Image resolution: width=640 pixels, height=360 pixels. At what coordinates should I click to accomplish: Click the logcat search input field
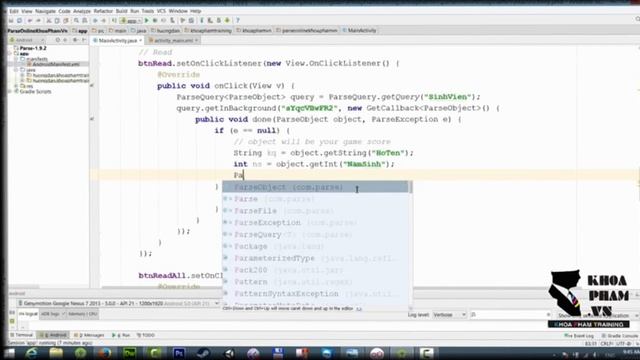point(510,315)
